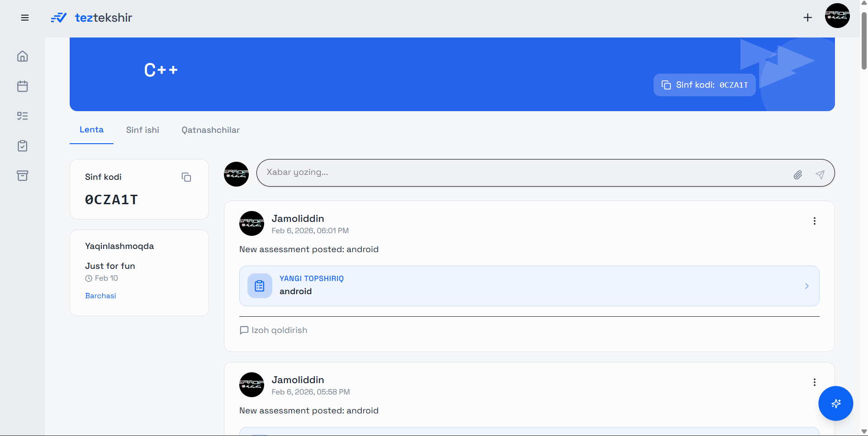Attach a file with paperclip icon
The width and height of the screenshot is (868, 436).
pos(798,175)
